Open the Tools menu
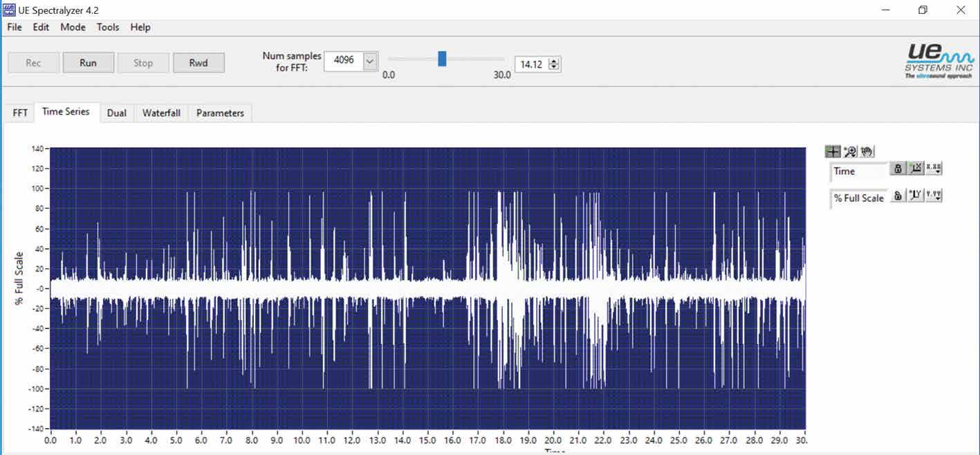This screenshot has height=455, width=980. [x=108, y=27]
